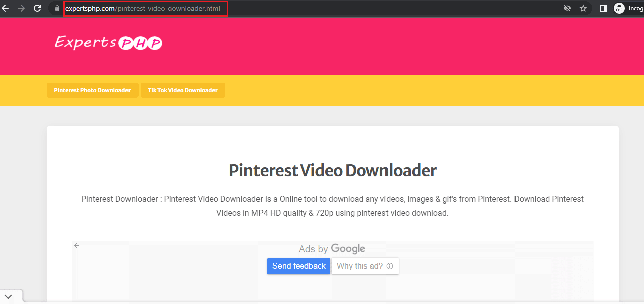Reload the page with refresh icon
Image resolution: width=644 pixels, height=304 pixels.
click(x=37, y=8)
